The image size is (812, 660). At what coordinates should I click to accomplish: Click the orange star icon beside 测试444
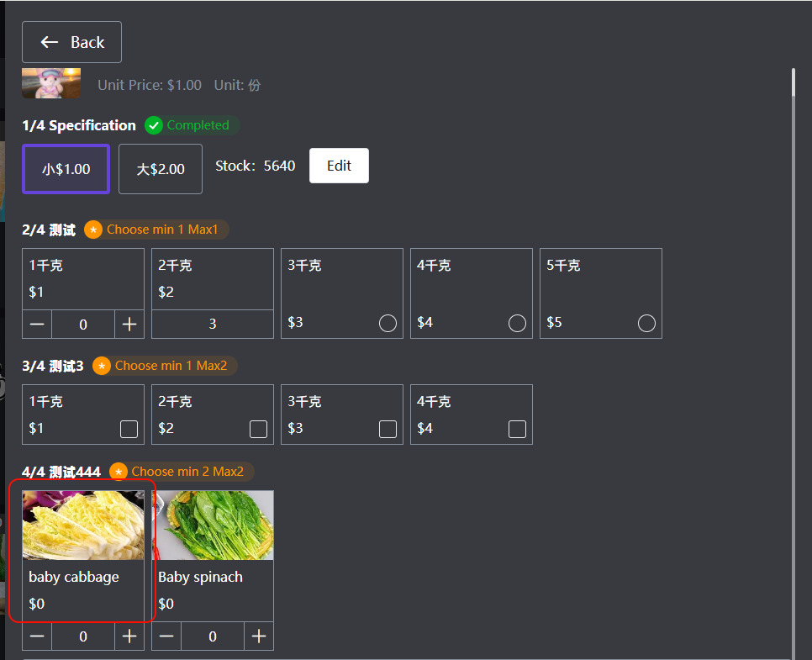(x=119, y=472)
